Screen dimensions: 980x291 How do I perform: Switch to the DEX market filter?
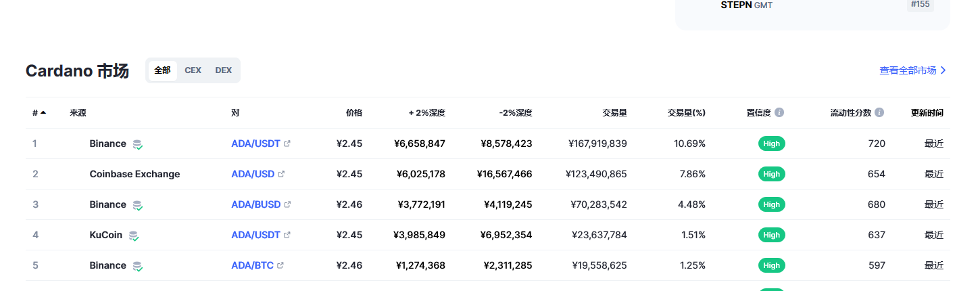point(223,70)
